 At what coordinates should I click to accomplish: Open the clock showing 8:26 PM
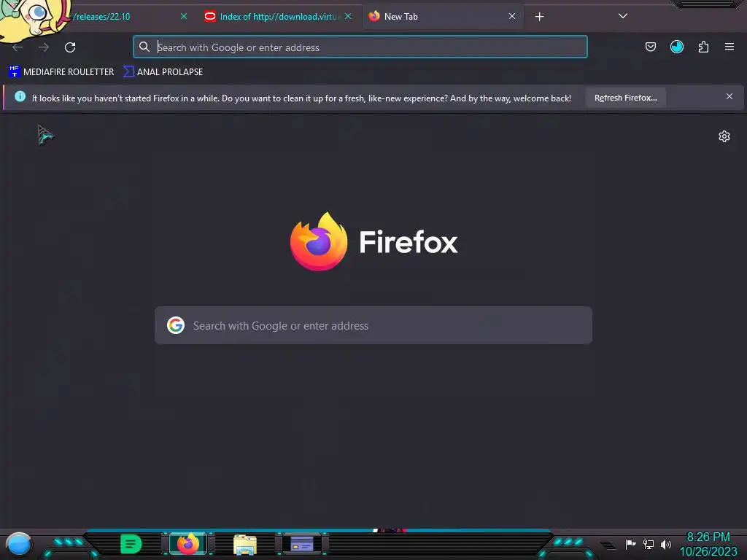point(708,537)
